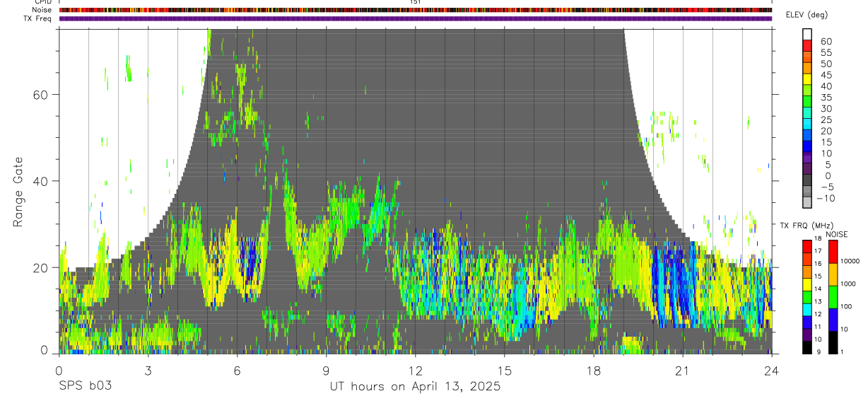The height and width of the screenshot is (401, 868).
Task: Click the UT hours axis tick label 3
Action: 148,370
